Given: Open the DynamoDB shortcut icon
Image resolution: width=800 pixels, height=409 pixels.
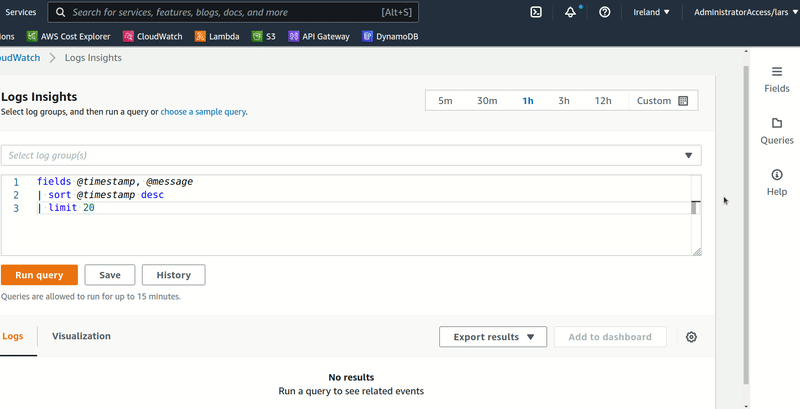Looking at the screenshot, I should click(367, 36).
